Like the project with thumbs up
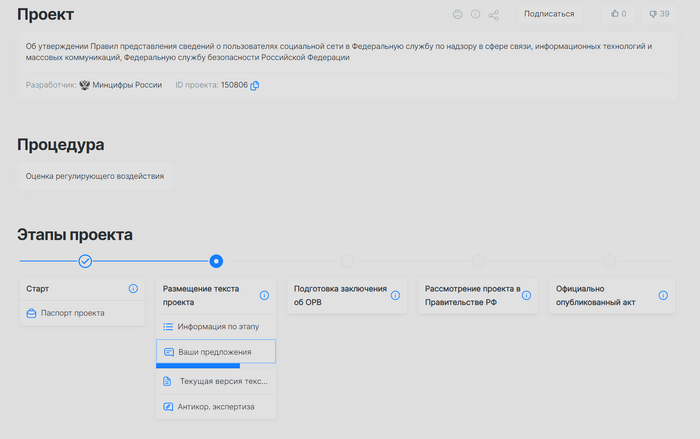Viewport: 700px width, 439px height. 618,14
